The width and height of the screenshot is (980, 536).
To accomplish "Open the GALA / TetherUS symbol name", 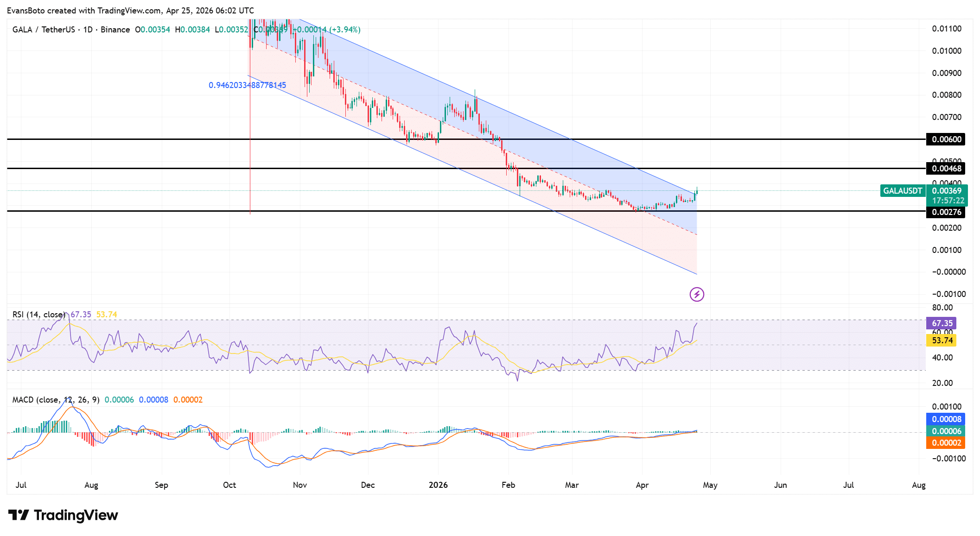I will click(44, 29).
